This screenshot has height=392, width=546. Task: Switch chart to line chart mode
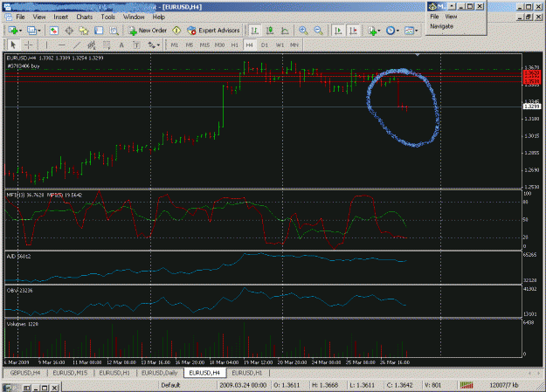click(285, 31)
